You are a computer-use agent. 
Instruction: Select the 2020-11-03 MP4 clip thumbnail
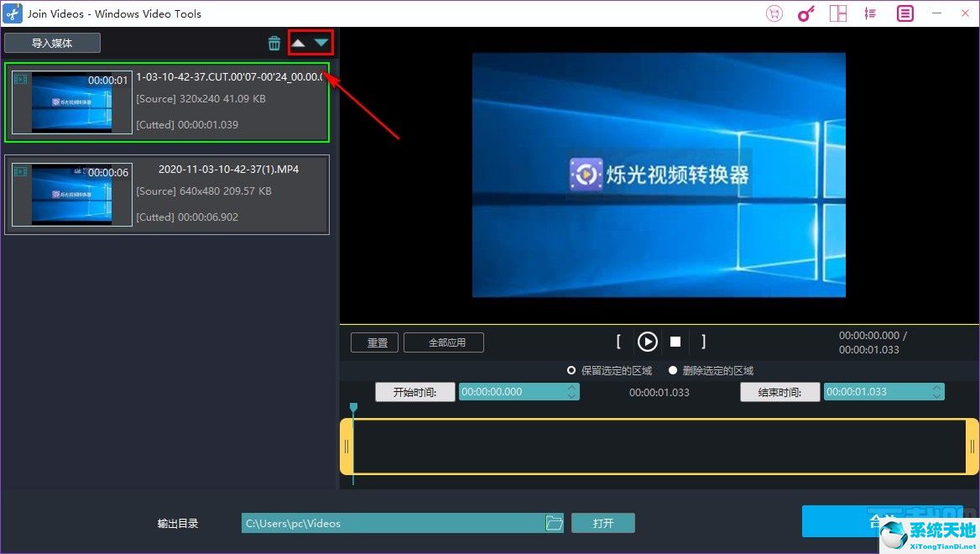70,194
